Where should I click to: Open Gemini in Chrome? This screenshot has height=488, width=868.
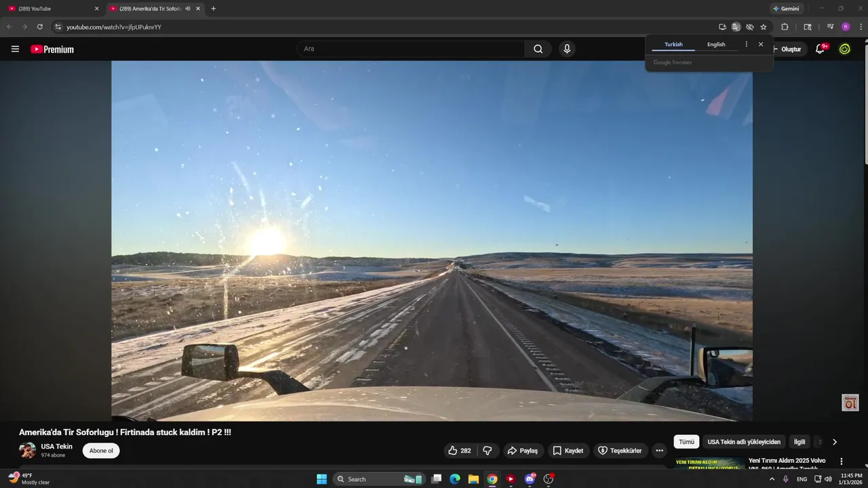(786, 9)
